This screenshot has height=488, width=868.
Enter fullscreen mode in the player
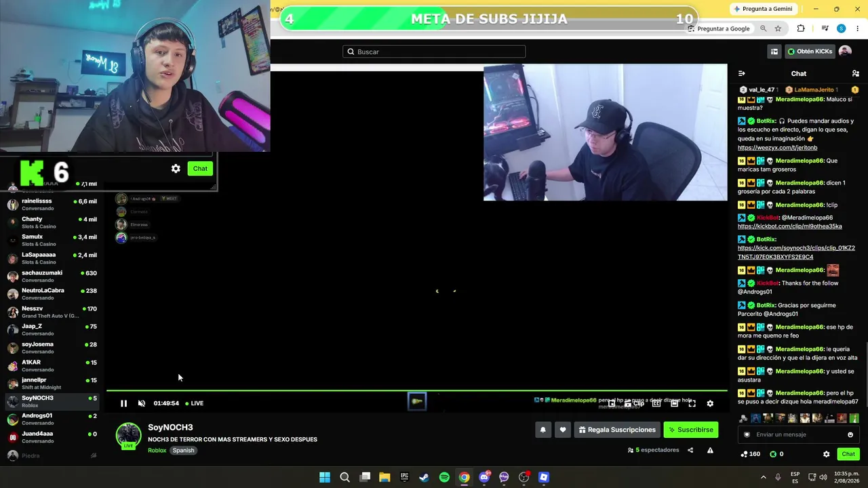[x=692, y=403]
